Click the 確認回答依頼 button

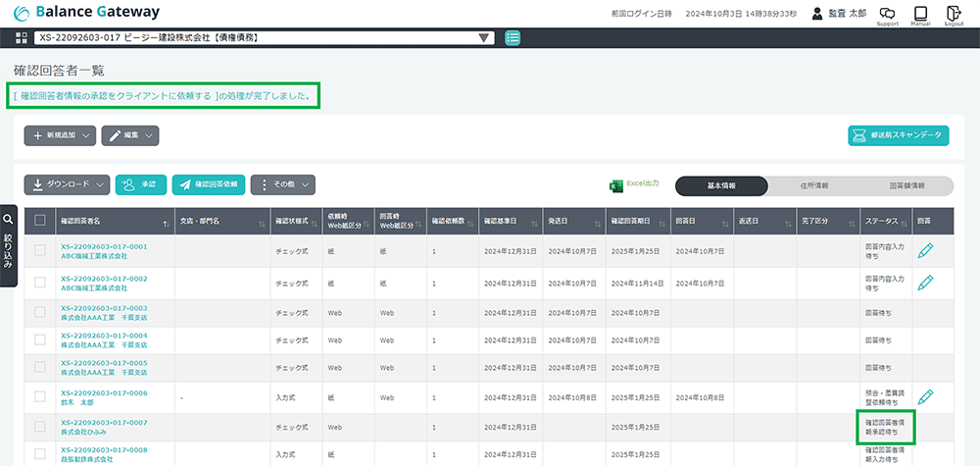click(x=208, y=184)
